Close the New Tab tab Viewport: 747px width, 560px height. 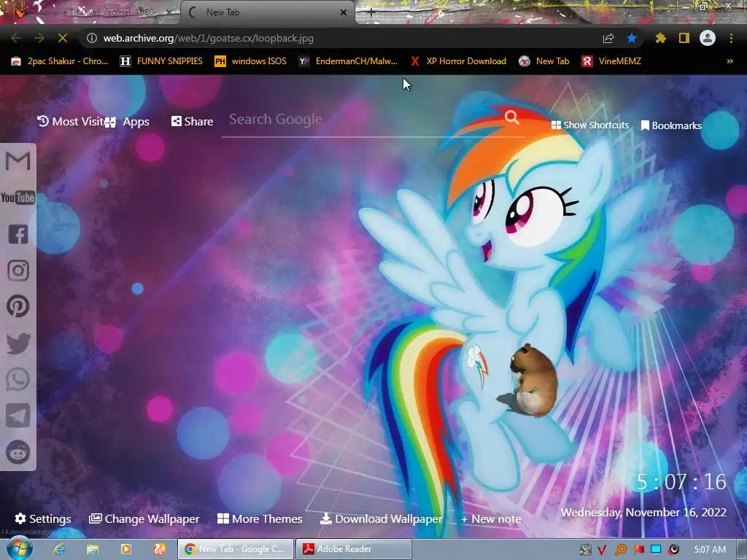pyautogui.click(x=344, y=13)
